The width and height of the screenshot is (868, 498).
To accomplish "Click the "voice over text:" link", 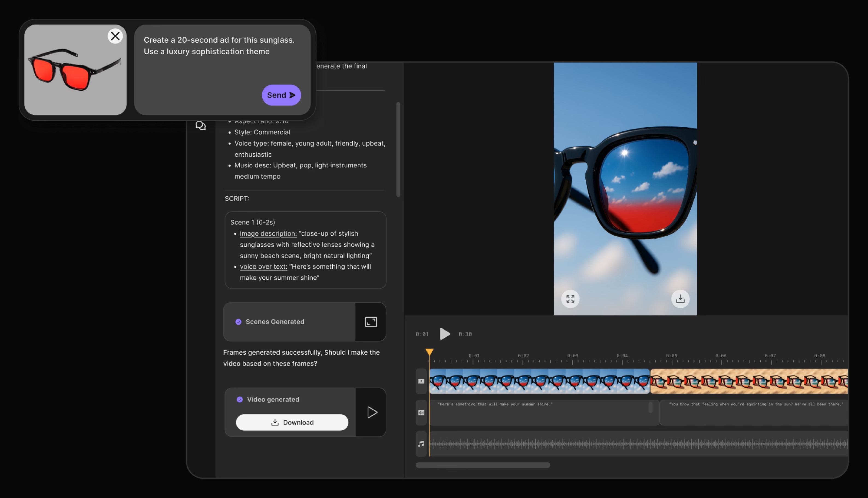I will click(263, 266).
